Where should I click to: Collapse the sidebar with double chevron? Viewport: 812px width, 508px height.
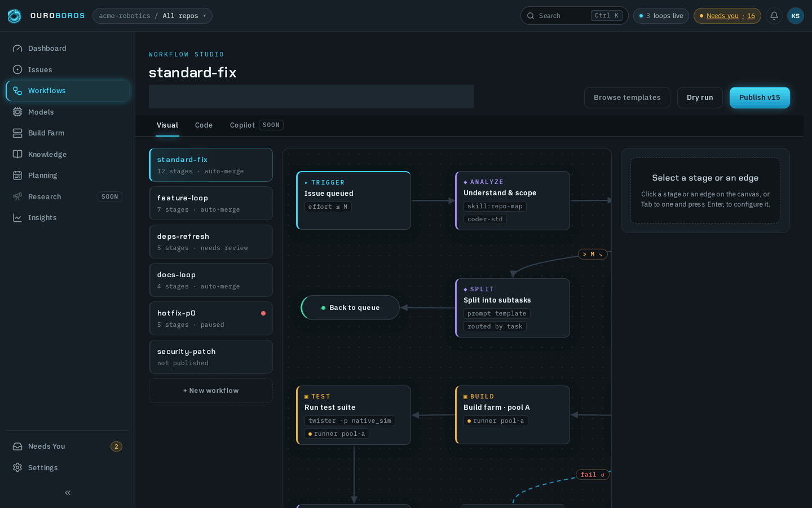point(68,493)
